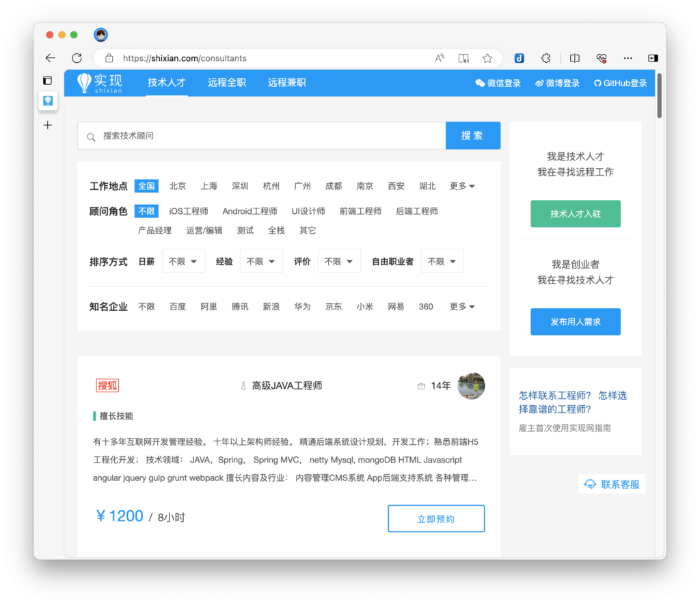Select 百度 under 知名企业 filter
700x604 pixels.
[x=177, y=306]
